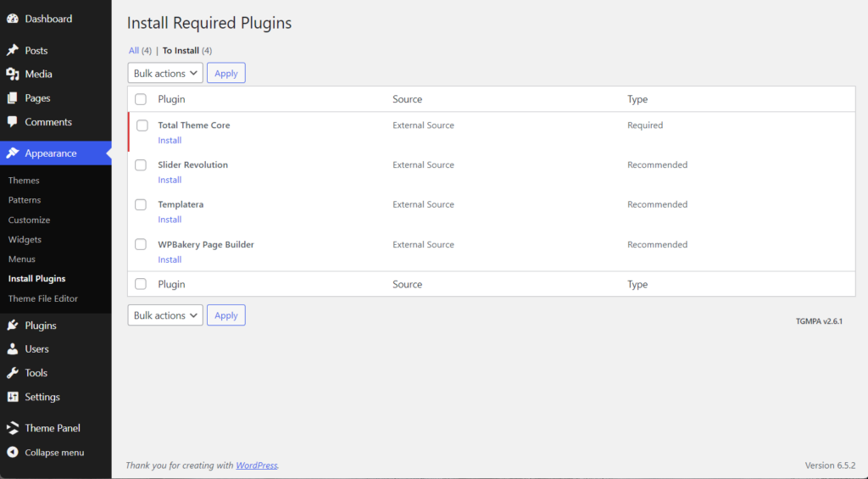Open Theme File Editor submenu item
Image resolution: width=868 pixels, height=479 pixels.
42,298
